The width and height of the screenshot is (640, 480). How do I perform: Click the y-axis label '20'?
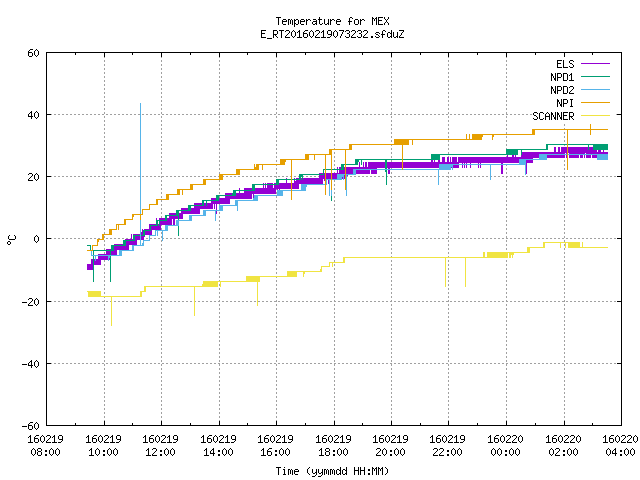33,177
